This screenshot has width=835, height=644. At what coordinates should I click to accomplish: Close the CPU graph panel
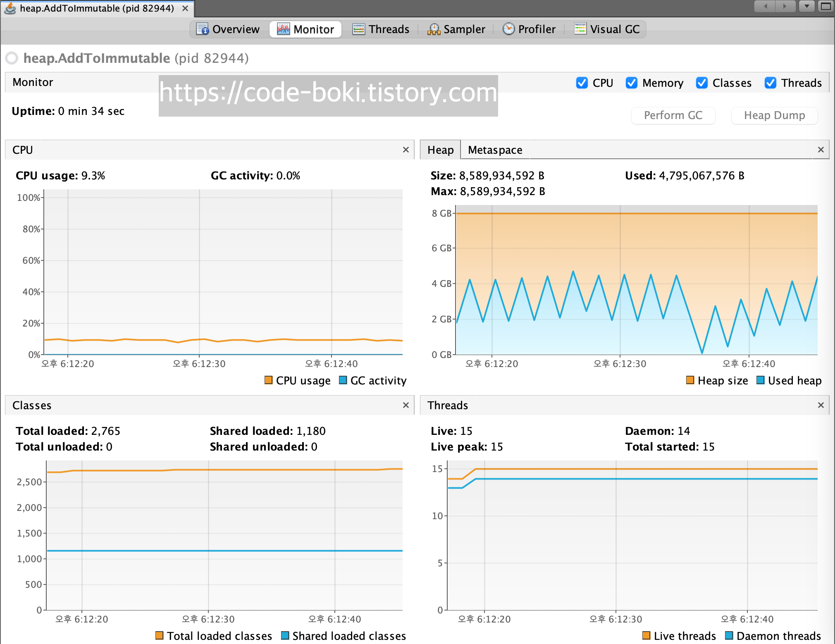406,150
